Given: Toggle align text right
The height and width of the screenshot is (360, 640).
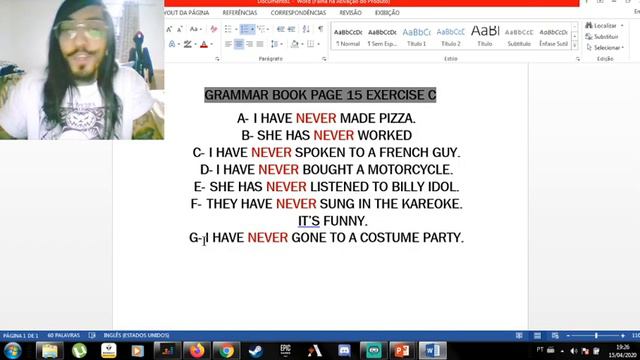Looking at the screenshot, I should 249,44.
